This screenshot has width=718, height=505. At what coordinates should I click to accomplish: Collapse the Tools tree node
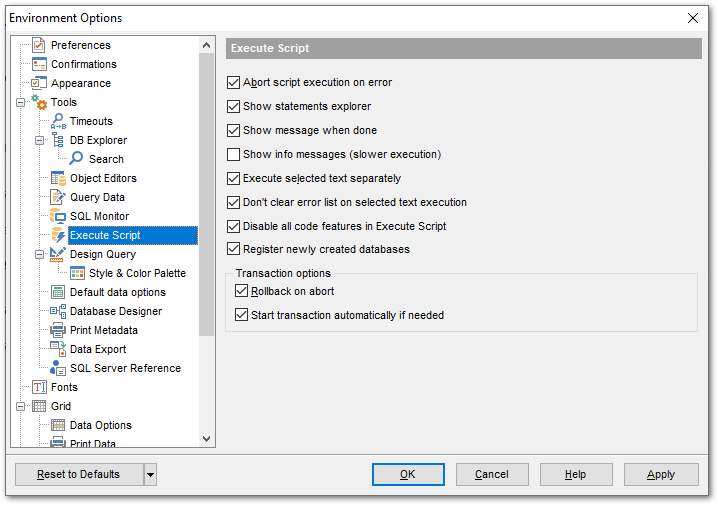pyautogui.click(x=21, y=103)
